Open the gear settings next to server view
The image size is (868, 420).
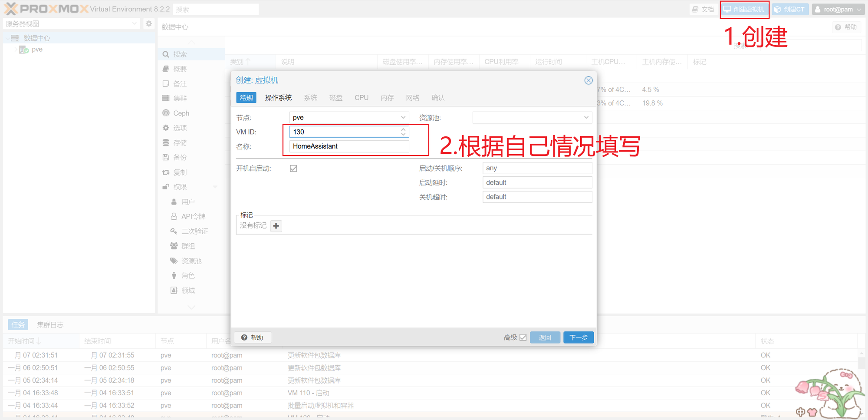149,23
